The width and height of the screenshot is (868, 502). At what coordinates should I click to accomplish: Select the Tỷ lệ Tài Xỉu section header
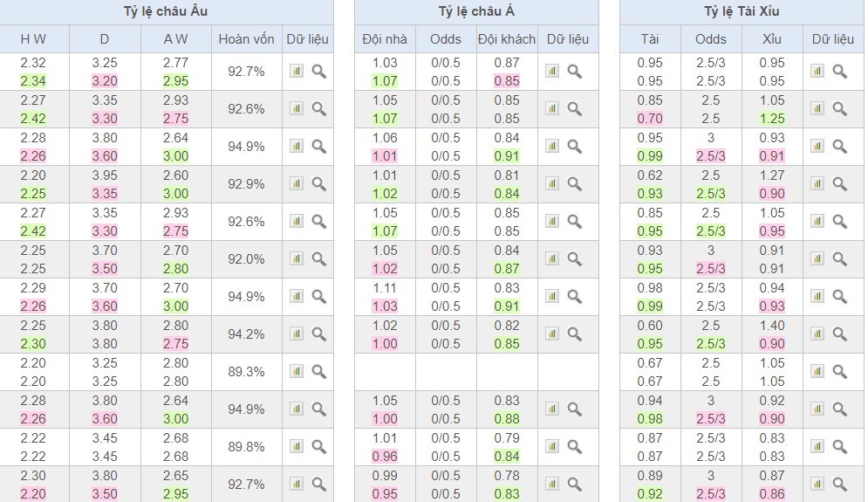[742, 11]
